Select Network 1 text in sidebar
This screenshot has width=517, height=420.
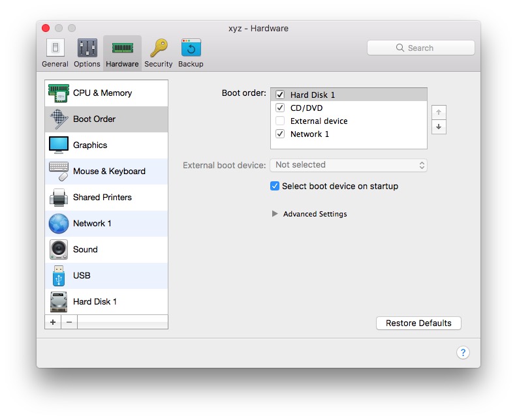coord(92,223)
